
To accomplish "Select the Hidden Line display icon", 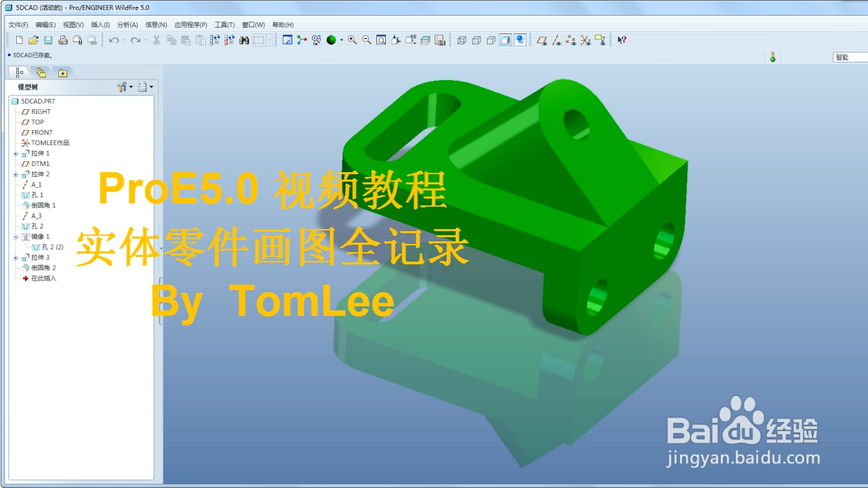I will 476,40.
